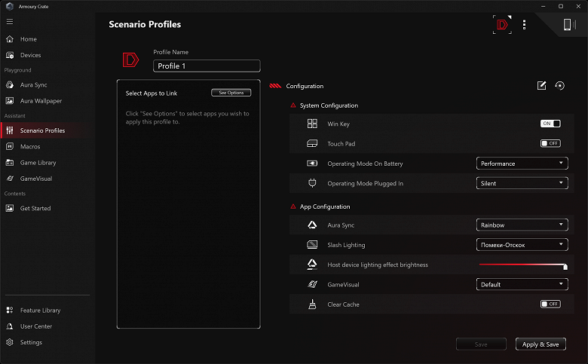588x364 pixels.
Task: Click the edit configuration pencil icon
Action: [x=541, y=86]
